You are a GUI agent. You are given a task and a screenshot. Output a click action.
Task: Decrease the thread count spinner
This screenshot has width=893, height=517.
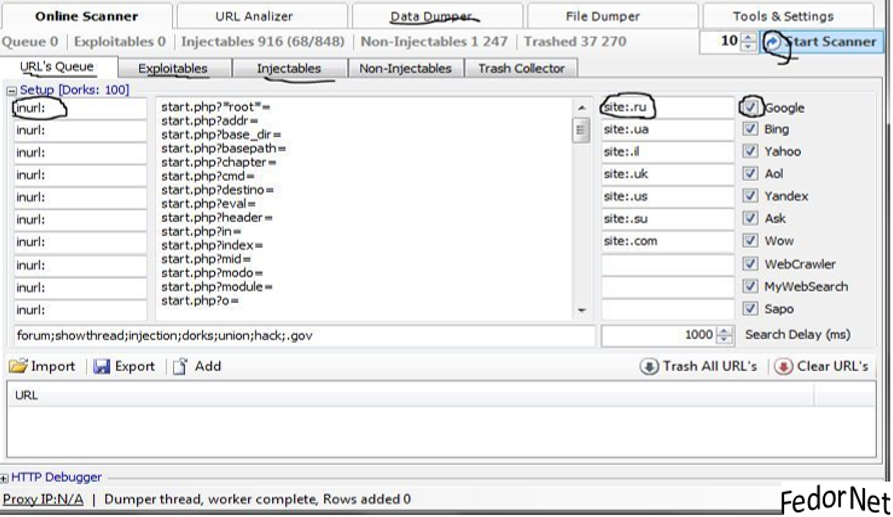[749, 46]
